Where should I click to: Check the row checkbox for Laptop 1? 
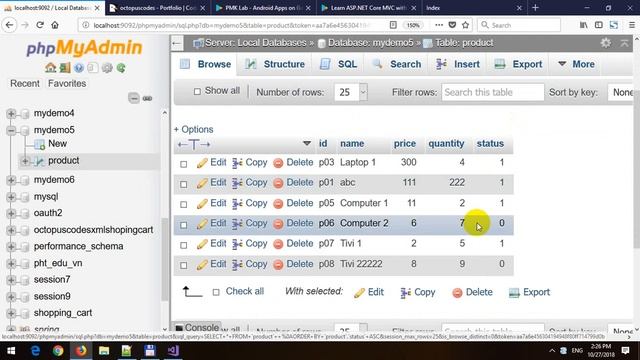pyautogui.click(x=184, y=164)
